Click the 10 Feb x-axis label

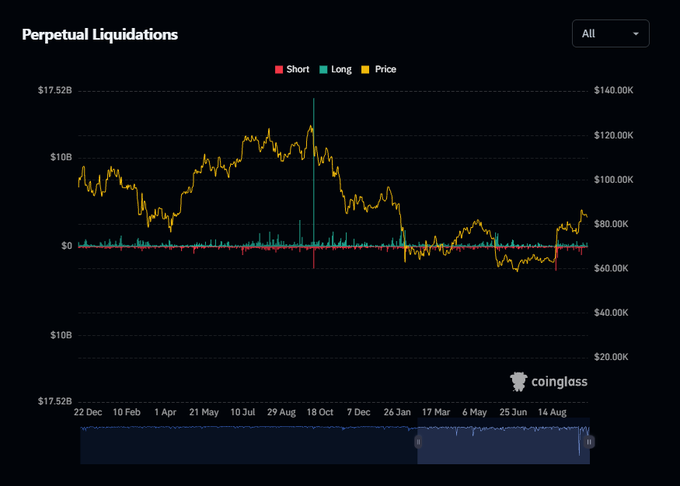pyautogui.click(x=127, y=412)
